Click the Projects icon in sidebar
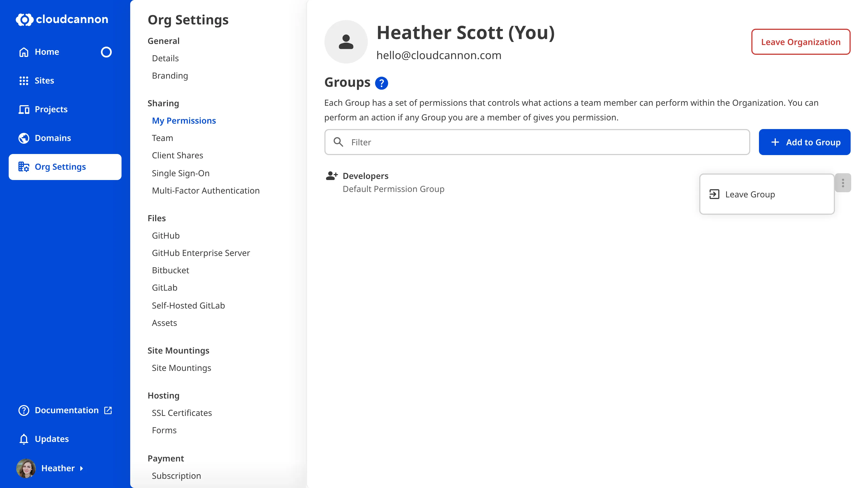The height and width of the screenshot is (488, 868). [24, 110]
